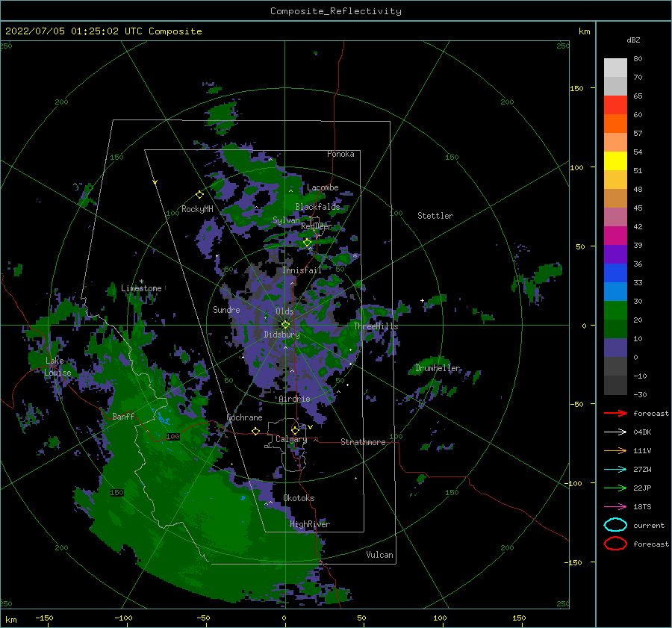The image size is (672, 628).
Task: Click the red forecast arrow in the legend
Action: point(615,413)
